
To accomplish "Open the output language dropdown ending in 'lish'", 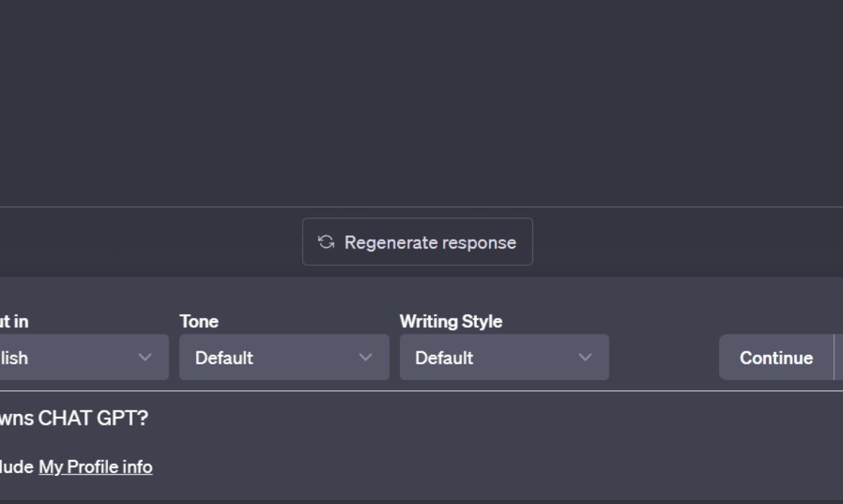I will coord(84,357).
